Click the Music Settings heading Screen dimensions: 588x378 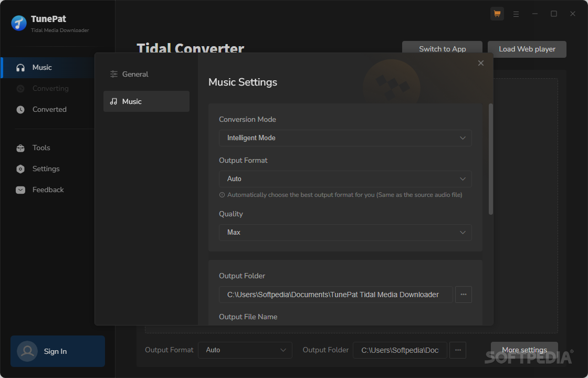[x=243, y=82]
